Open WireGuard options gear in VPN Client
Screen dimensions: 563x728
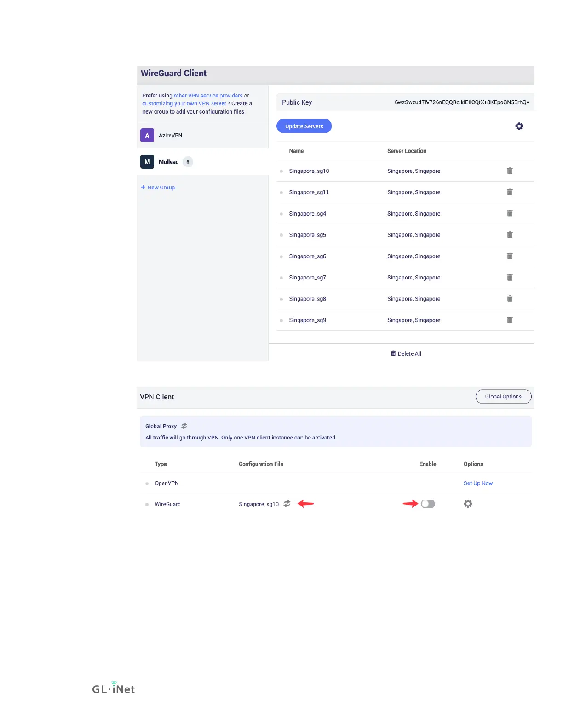tap(468, 504)
